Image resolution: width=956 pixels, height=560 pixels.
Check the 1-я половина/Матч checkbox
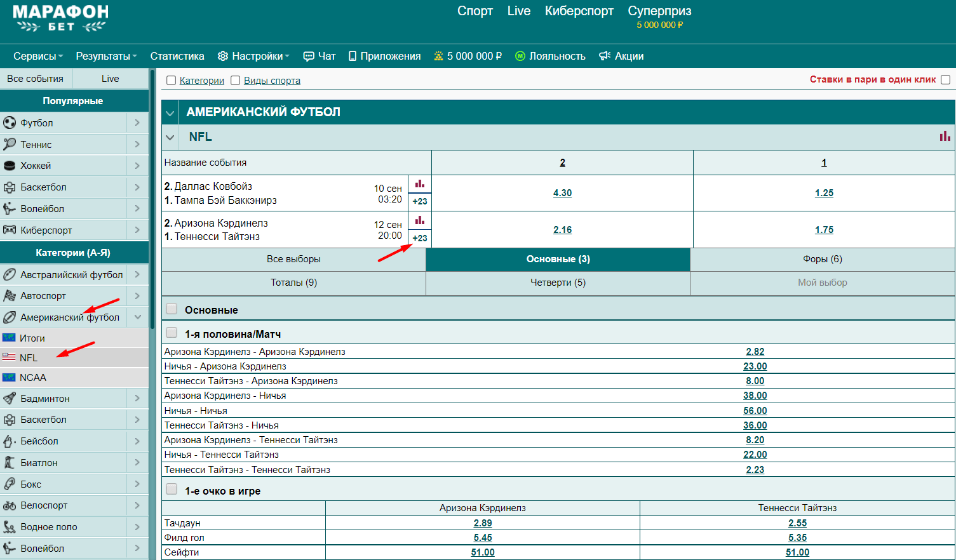pos(172,333)
